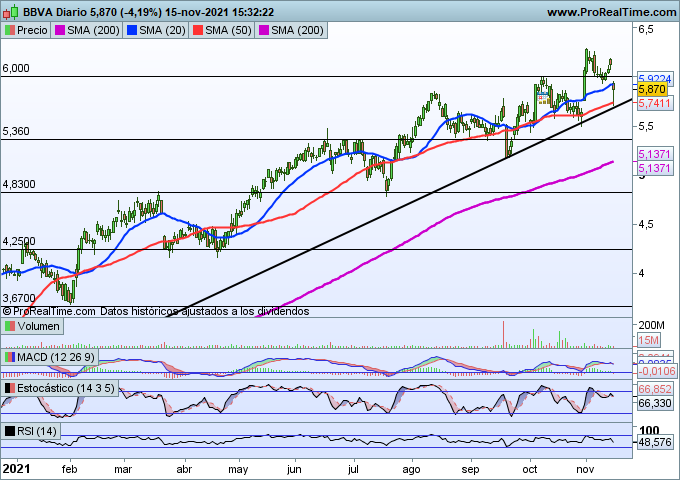The width and height of the screenshot is (680, 480).
Task: Click the tall red September volume spike
Action: coord(503,334)
